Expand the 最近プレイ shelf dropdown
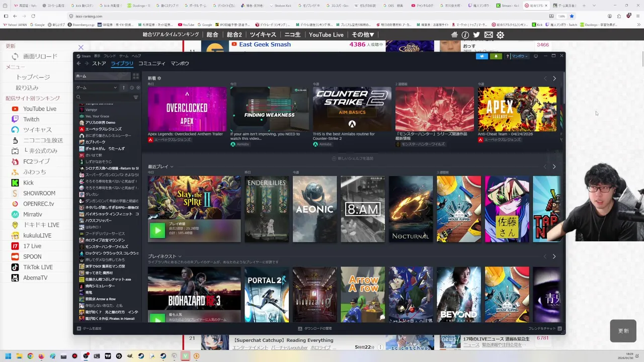 172,167
